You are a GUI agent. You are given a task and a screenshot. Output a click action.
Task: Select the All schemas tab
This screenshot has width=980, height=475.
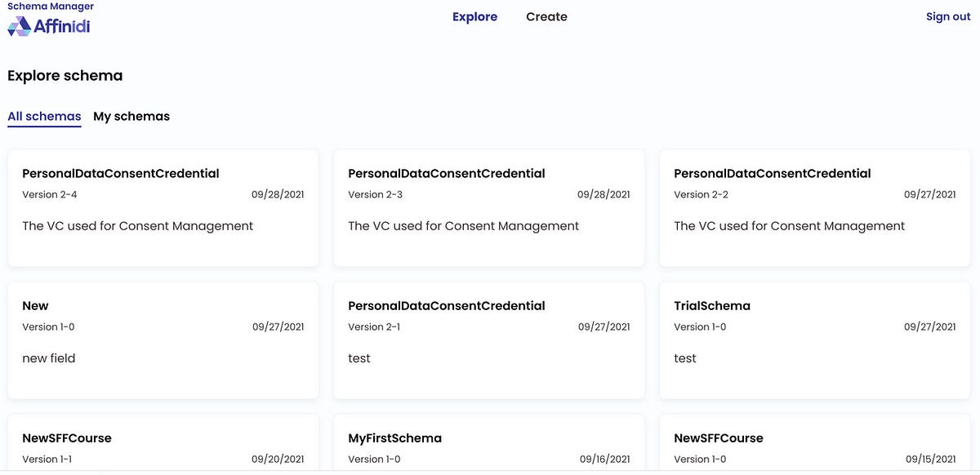click(x=44, y=117)
